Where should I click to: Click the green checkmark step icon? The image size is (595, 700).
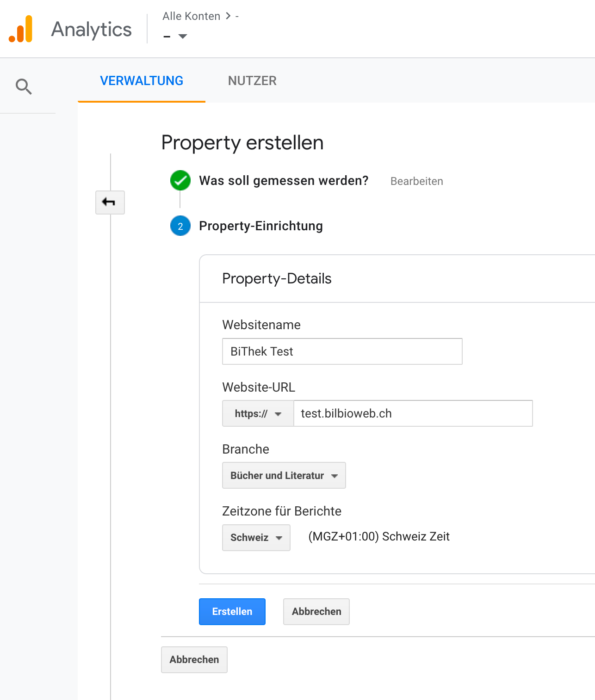(x=180, y=180)
